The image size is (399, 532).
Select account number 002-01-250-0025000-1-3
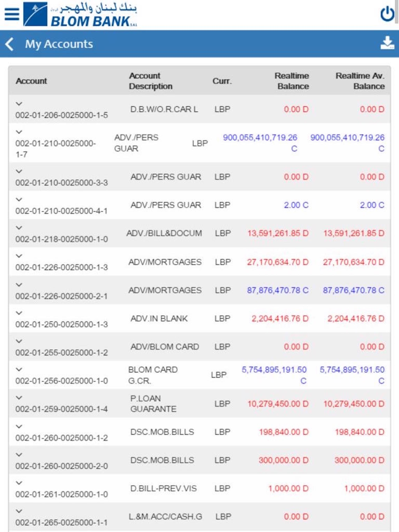62,324
